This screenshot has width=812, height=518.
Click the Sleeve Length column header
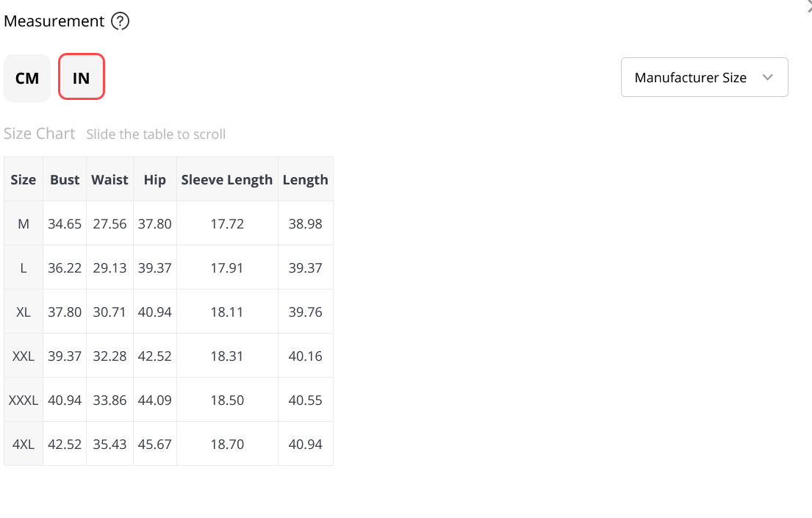[227, 180]
